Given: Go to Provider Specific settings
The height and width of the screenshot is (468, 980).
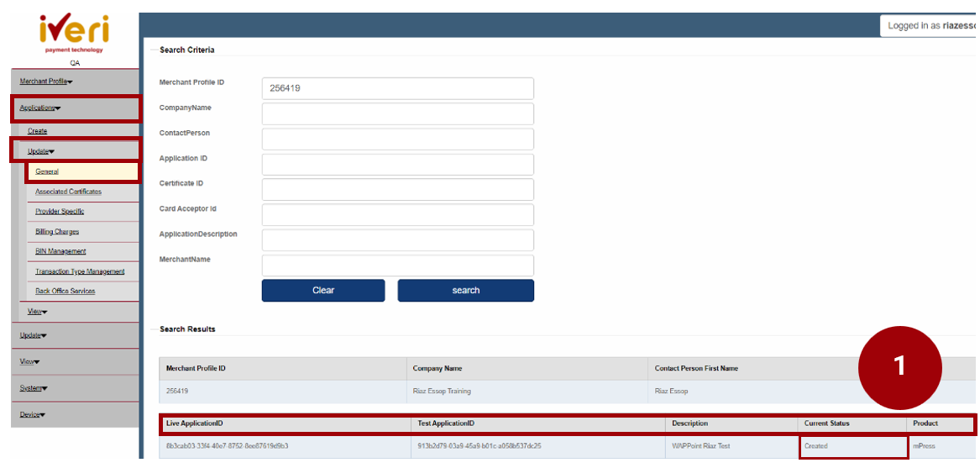Looking at the screenshot, I should click(x=60, y=212).
